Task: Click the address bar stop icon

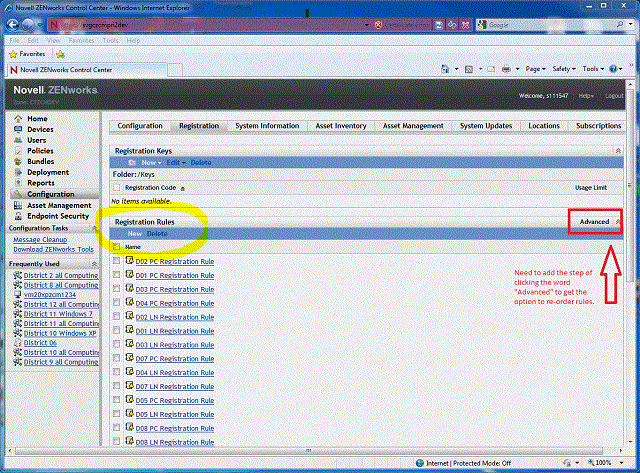Action: tap(465, 25)
